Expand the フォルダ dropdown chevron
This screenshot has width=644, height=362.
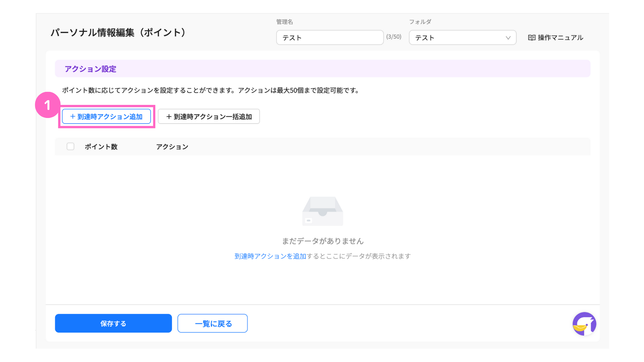click(508, 38)
